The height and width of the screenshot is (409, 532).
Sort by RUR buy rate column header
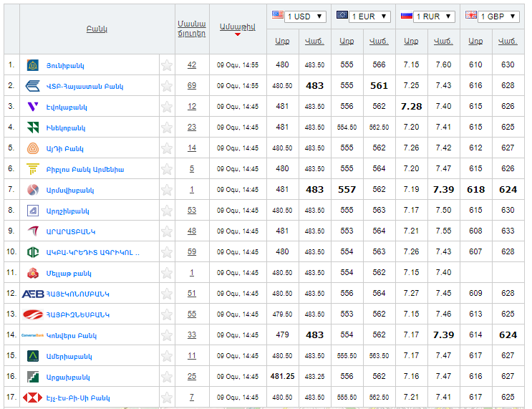411,41
